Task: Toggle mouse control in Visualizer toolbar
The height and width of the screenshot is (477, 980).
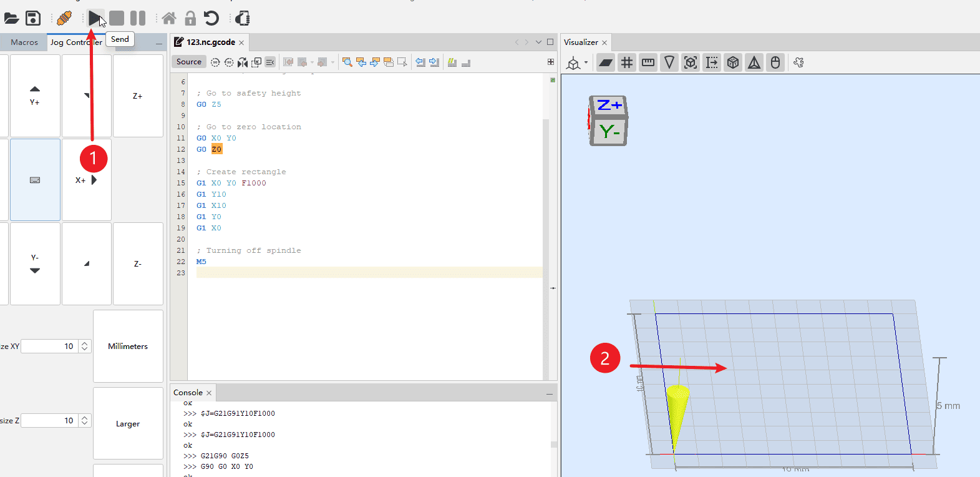Action: pyautogui.click(x=775, y=62)
